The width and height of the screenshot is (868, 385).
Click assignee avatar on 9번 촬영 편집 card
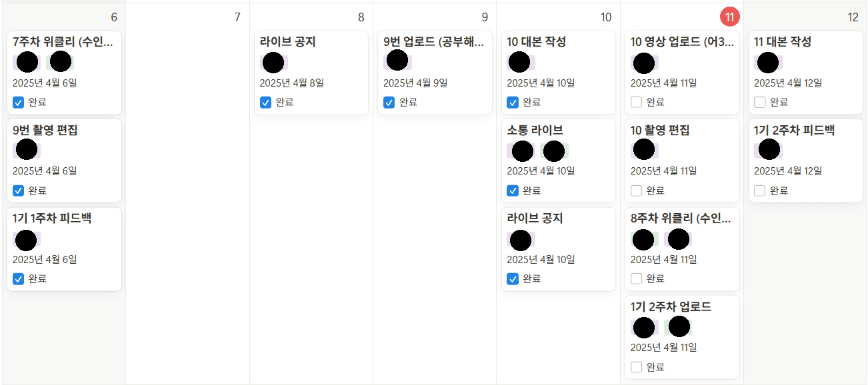tap(27, 149)
